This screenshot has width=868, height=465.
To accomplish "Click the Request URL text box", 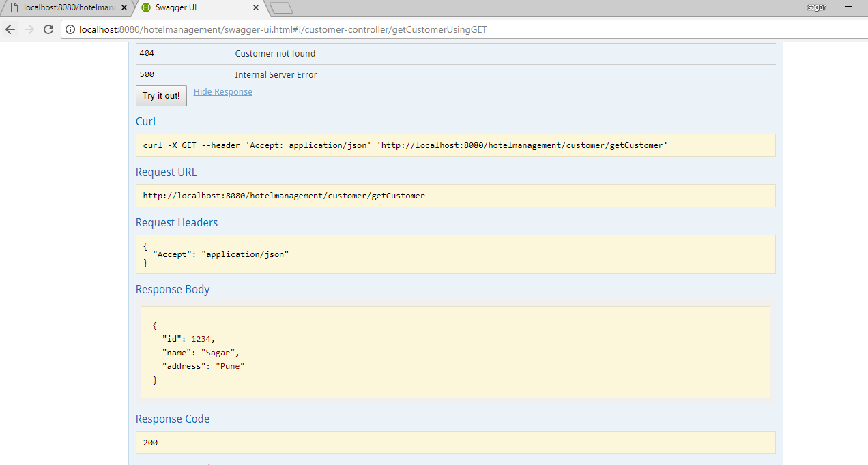I will (455, 196).
